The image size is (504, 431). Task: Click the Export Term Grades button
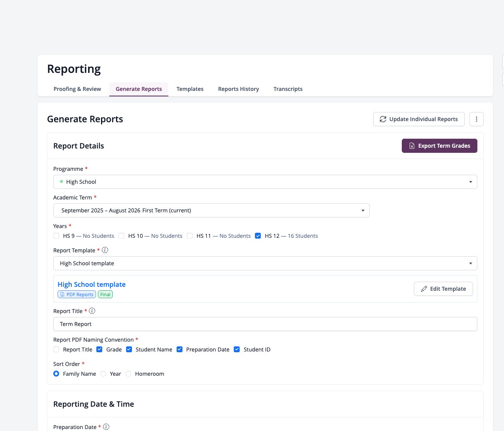pos(439,146)
